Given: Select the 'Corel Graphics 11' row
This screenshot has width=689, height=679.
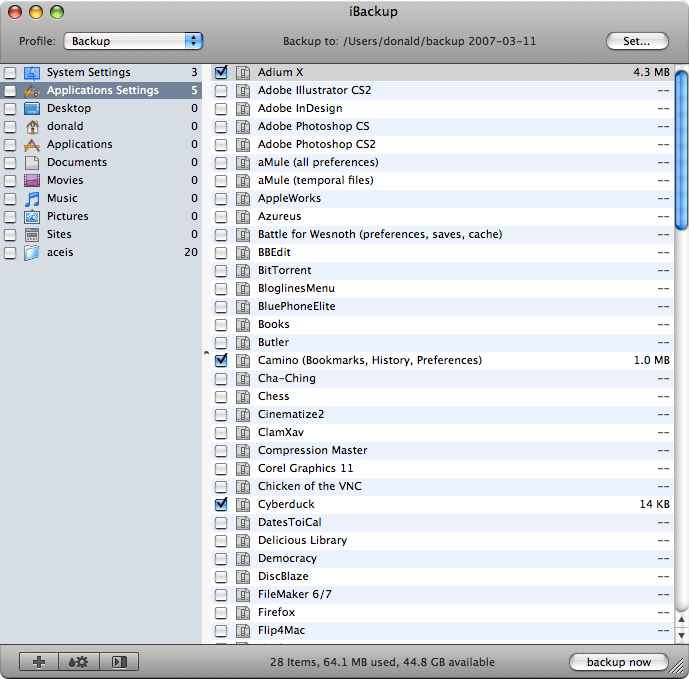Looking at the screenshot, I should coord(442,468).
